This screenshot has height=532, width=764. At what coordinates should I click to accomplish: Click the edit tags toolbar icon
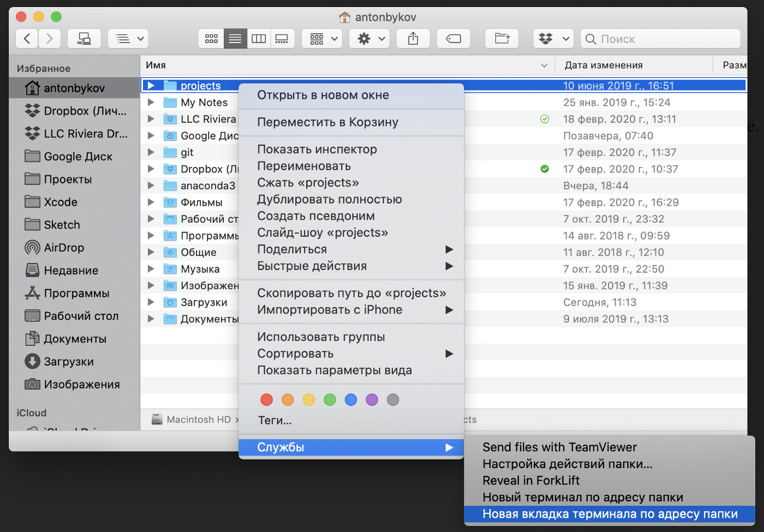[x=453, y=39]
